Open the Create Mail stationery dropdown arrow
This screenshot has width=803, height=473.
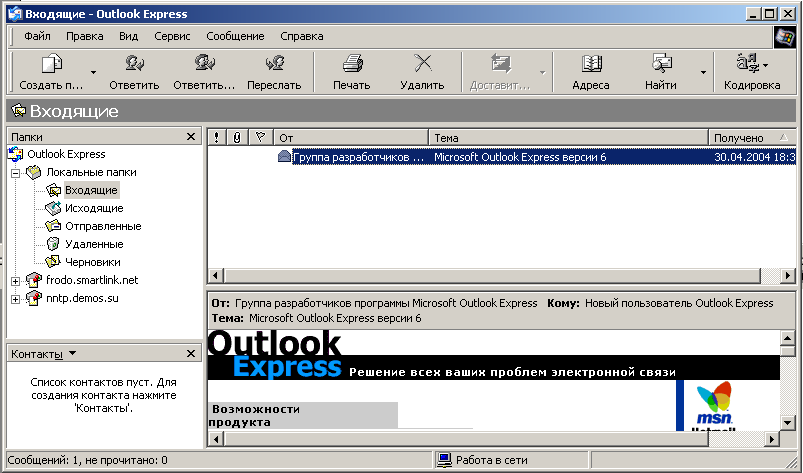pyautogui.click(x=93, y=72)
